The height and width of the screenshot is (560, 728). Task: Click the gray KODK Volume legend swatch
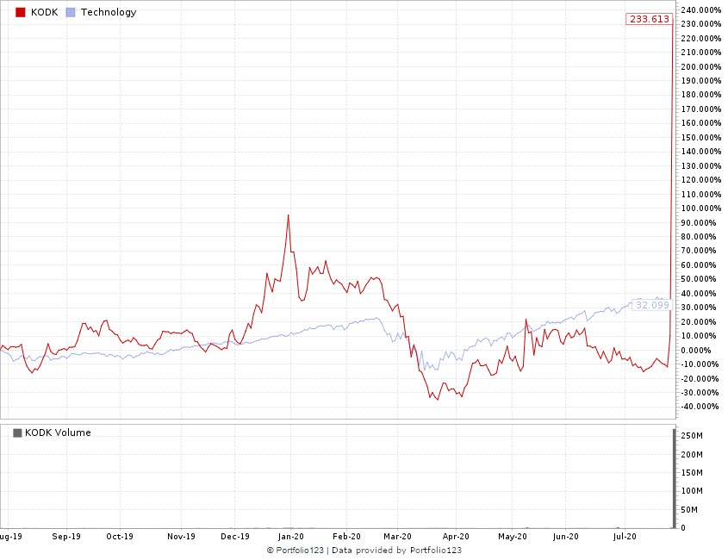(x=17, y=433)
